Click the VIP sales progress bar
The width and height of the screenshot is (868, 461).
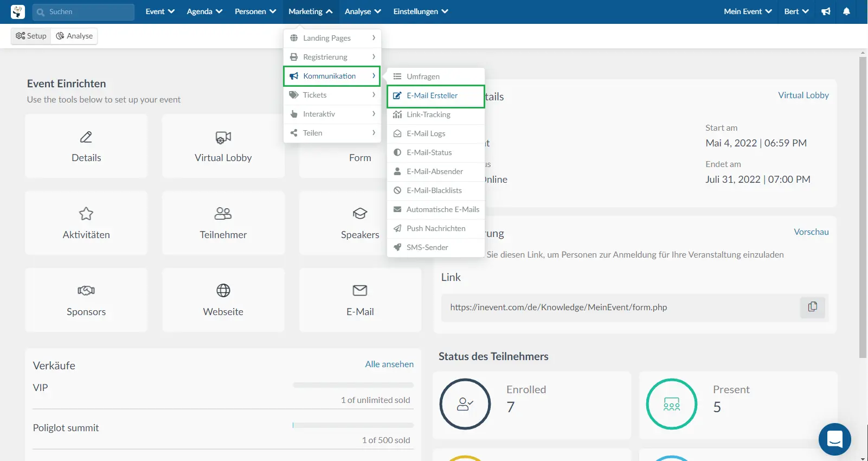coord(353,385)
